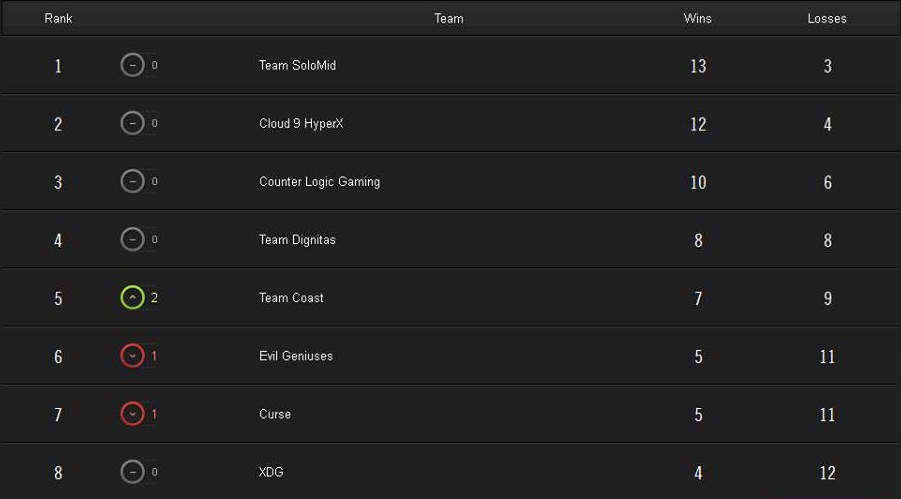Click Team Coast's green up-arrow icon
The height and width of the screenshot is (499, 901).
pos(132,298)
